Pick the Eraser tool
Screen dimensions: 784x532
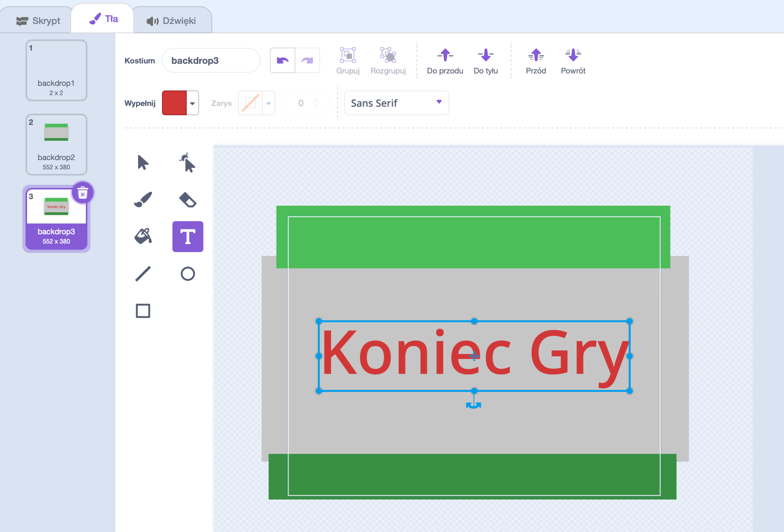tap(187, 199)
